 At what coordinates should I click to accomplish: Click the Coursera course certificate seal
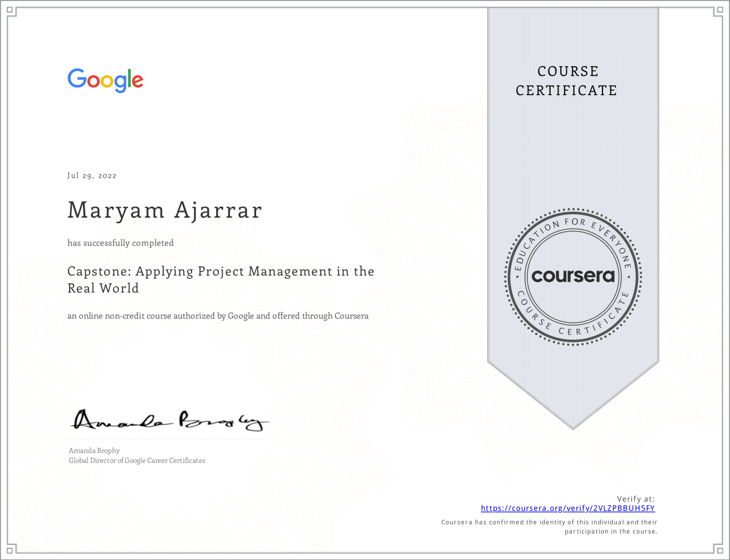click(x=573, y=277)
